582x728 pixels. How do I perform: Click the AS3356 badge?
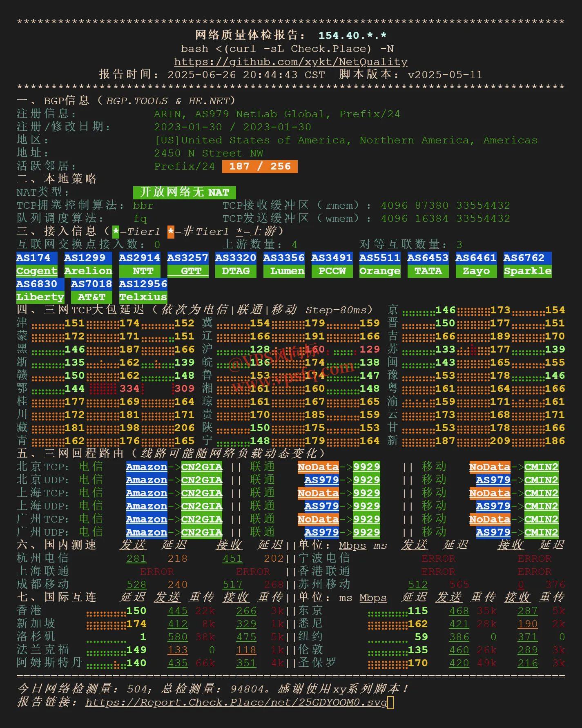coord(284,258)
